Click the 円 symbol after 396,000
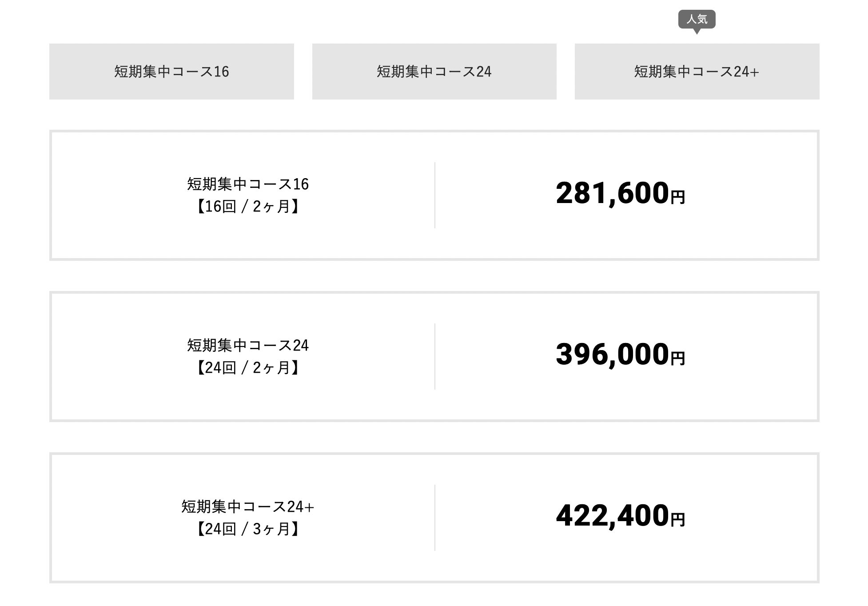This screenshot has height=606, width=868. click(x=678, y=358)
